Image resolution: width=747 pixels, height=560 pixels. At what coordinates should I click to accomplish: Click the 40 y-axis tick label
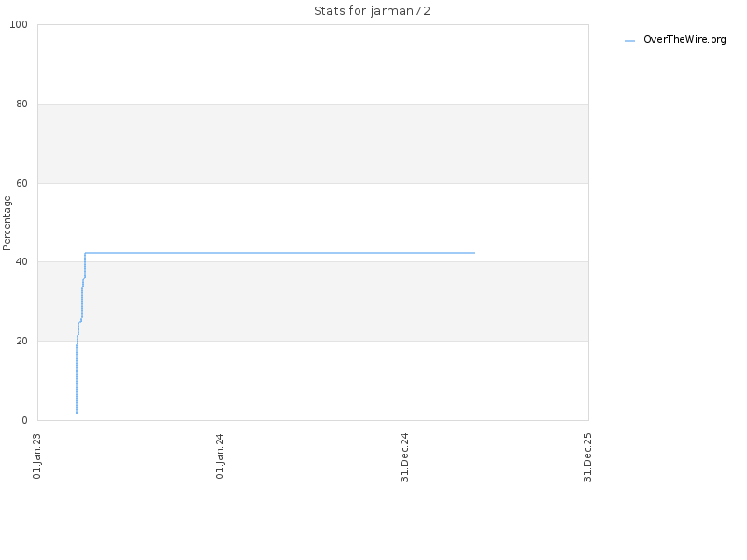(21, 262)
